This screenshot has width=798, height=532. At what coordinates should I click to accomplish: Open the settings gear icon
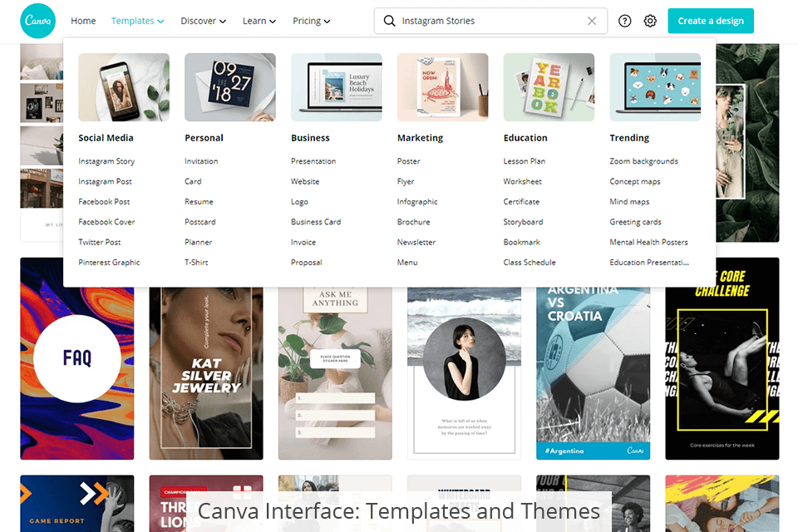pos(650,21)
